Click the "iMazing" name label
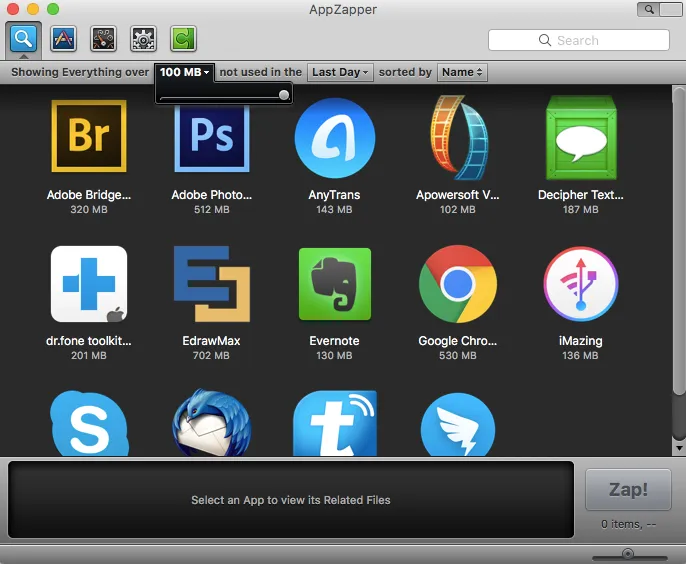The image size is (686, 564). (581, 341)
